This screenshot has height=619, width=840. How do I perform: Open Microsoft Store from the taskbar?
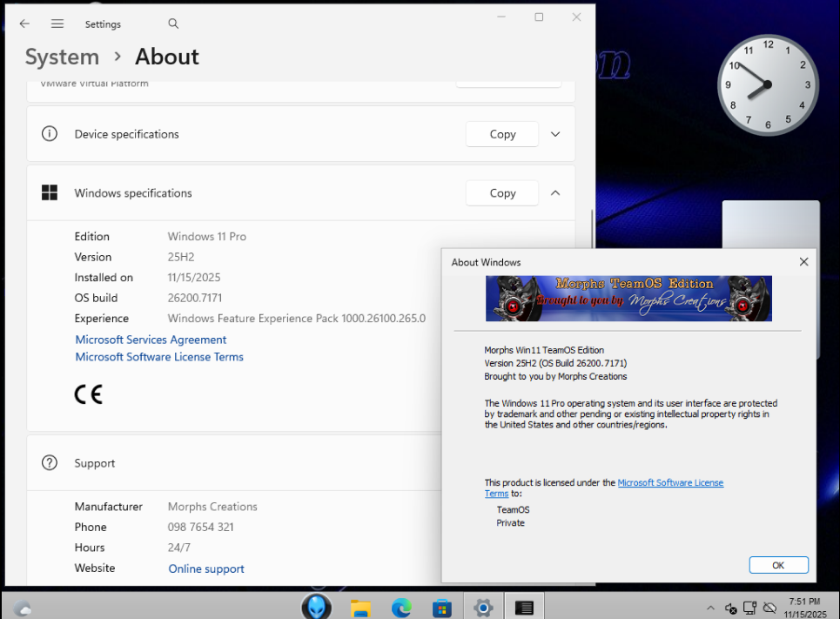pyautogui.click(x=442, y=608)
